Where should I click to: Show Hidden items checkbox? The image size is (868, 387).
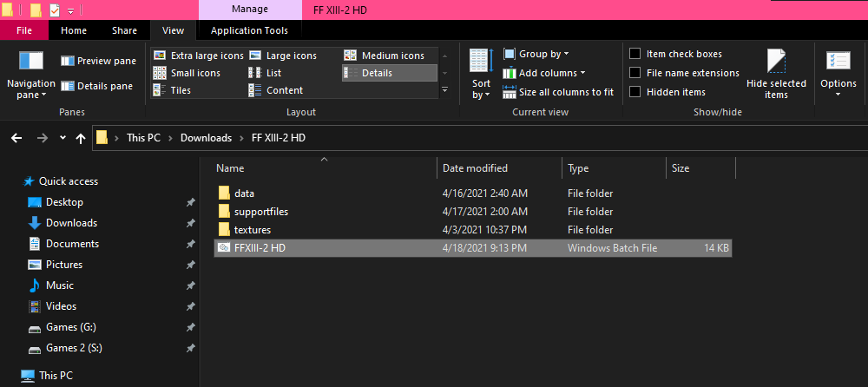(x=635, y=92)
